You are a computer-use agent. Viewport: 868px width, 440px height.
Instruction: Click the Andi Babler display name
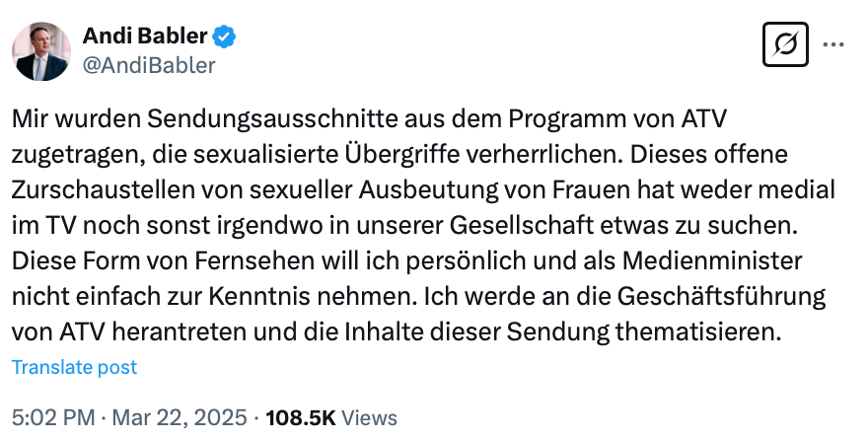coord(145,36)
